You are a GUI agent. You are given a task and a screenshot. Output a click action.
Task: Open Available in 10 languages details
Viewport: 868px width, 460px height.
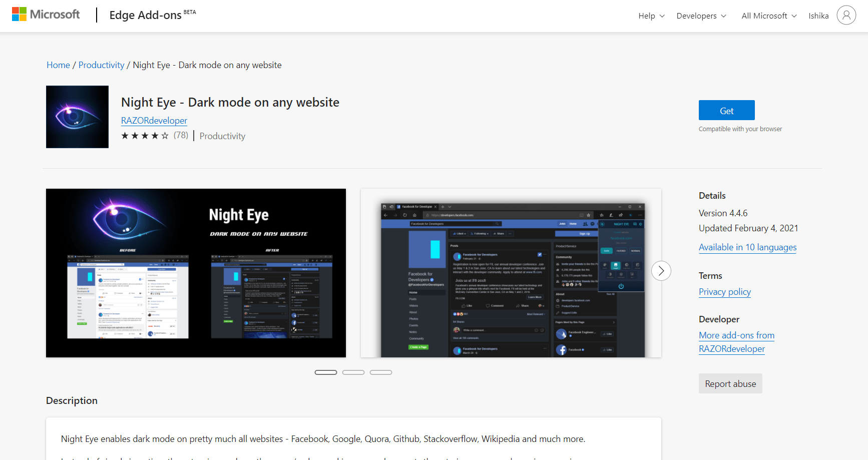pos(747,247)
